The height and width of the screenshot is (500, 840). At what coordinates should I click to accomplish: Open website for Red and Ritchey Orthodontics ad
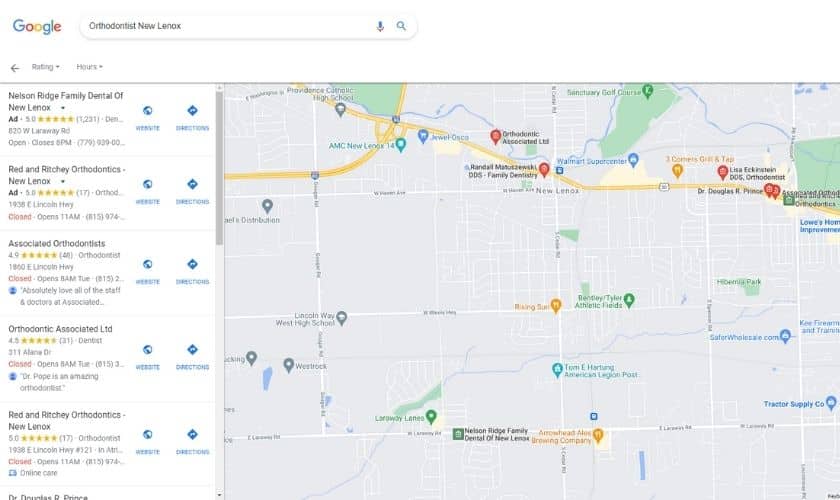click(147, 192)
